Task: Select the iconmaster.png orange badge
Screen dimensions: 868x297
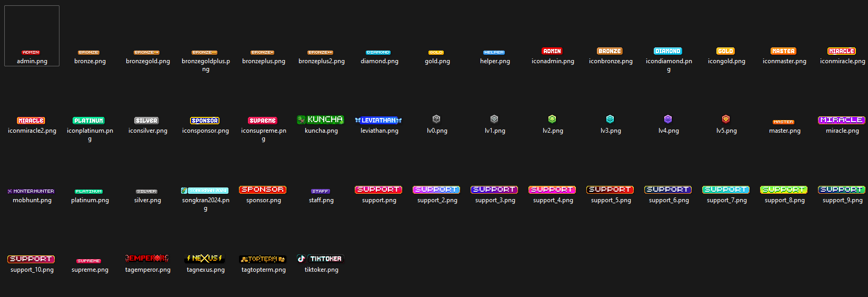Action: click(x=784, y=51)
